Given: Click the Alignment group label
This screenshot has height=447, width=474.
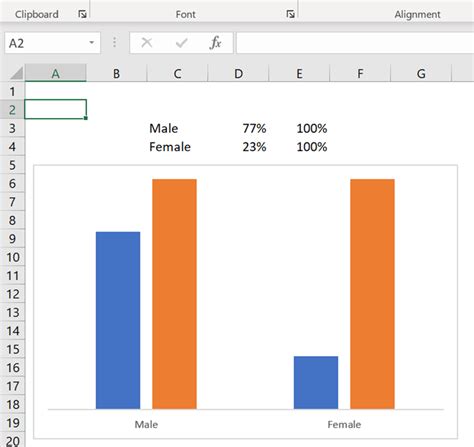Looking at the screenshot, I should pos(417,14).
